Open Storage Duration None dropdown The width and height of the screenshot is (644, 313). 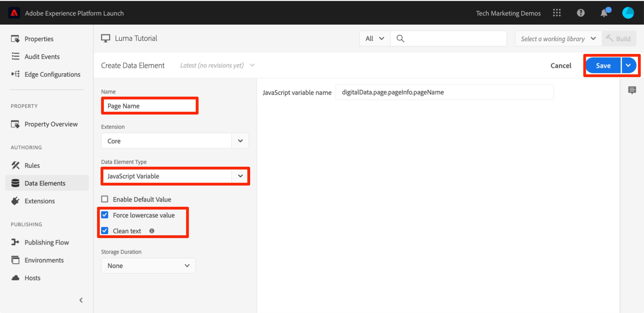pyautogui.click(x=148, y=265)
